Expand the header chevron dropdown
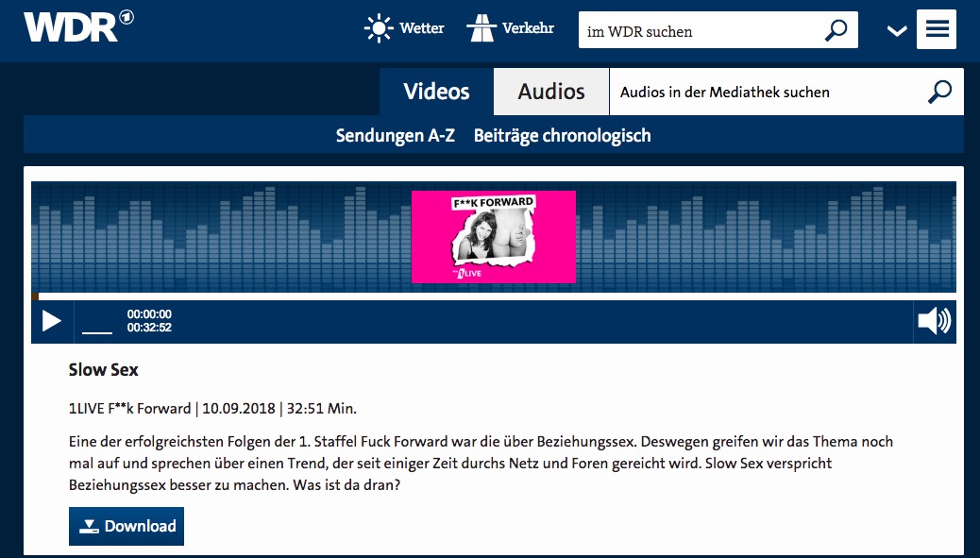 [897, 30]
